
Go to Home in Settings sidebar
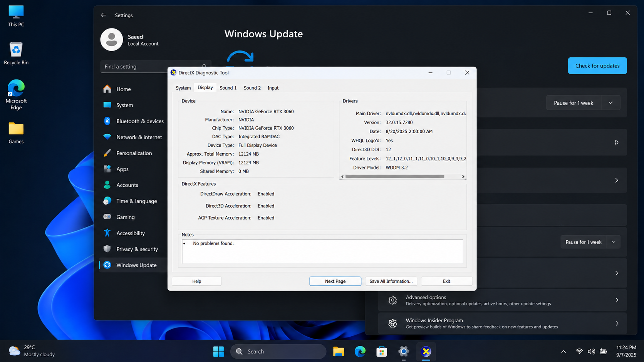pos(133,89)
